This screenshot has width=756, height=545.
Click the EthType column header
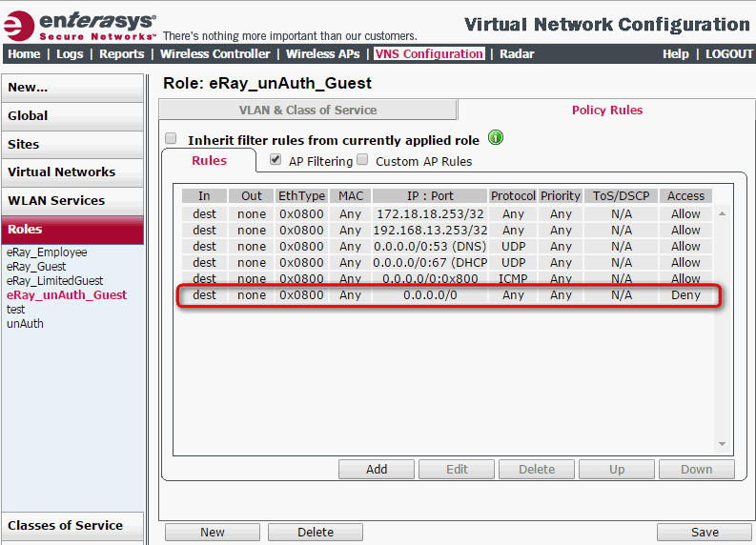click(x=302, y=195)
